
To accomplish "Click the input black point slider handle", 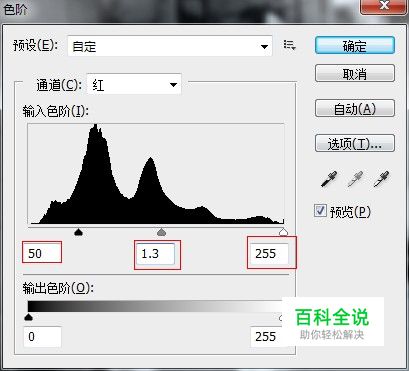I will tap(78, 232).
